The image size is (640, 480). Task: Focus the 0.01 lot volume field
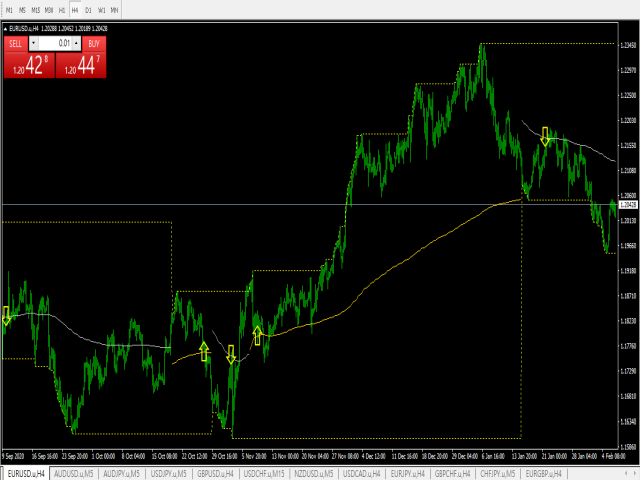tap(55, 43)
